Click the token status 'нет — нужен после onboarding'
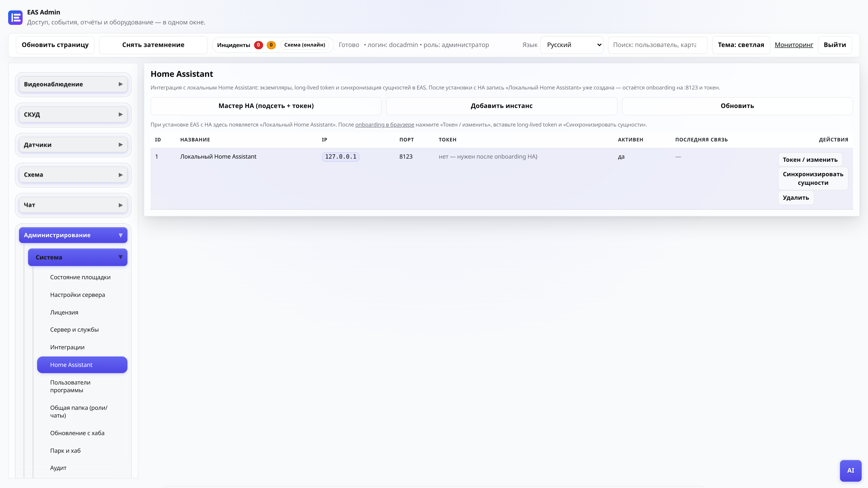The image size is (868, 488). (488, 157)
